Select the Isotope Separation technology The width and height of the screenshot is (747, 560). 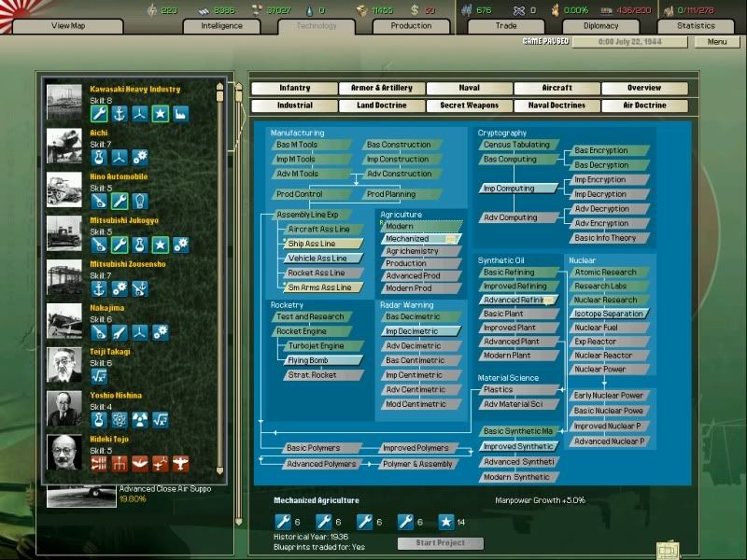tap(608, 314)
